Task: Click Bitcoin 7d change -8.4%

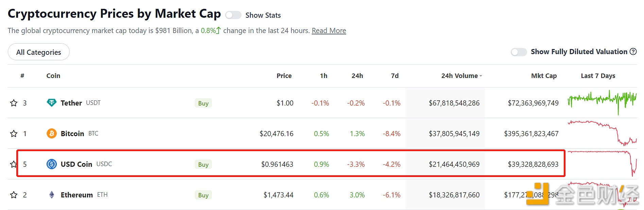Action: click(392, 133)
